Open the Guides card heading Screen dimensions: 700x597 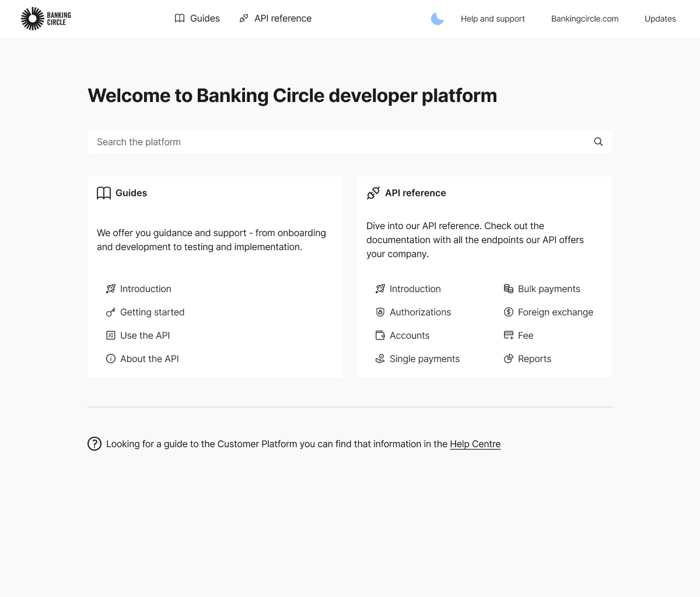tap(131, 193)
